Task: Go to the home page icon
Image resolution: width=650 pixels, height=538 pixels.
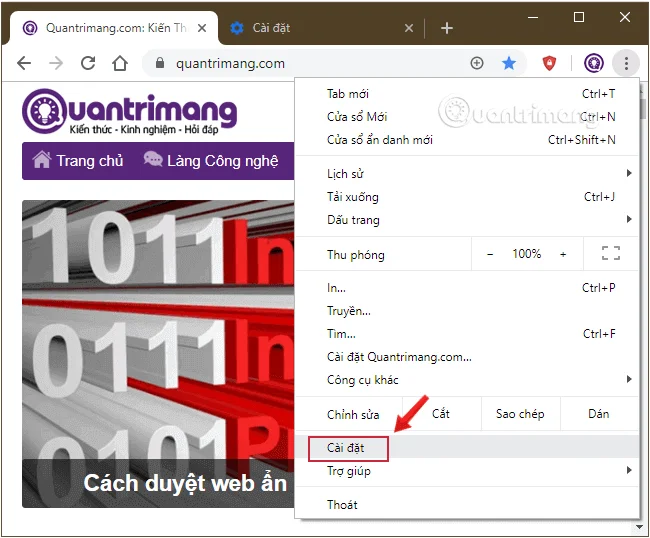Action: 120,63
